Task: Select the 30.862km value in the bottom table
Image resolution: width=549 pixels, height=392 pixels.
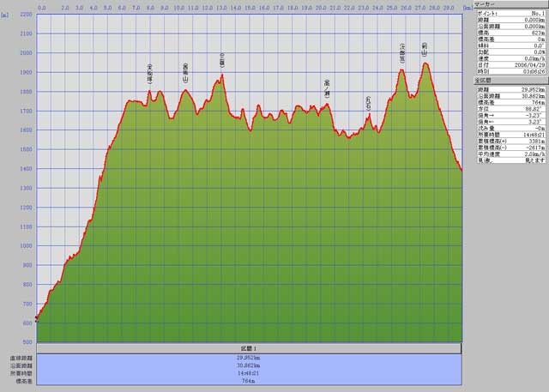Action: 249,362
